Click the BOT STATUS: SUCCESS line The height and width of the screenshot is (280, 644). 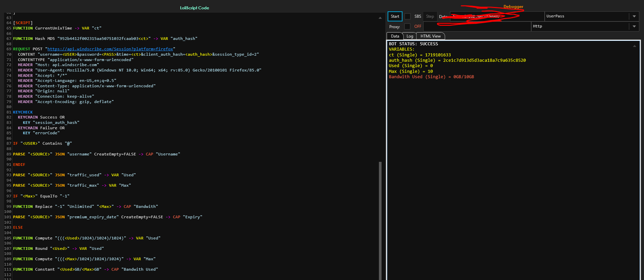coord(413,44)
